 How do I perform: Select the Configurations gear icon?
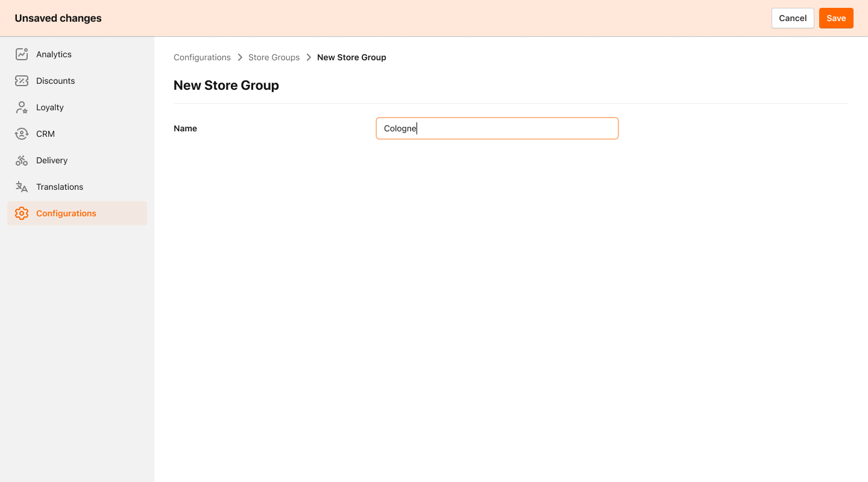click(22, 213)
